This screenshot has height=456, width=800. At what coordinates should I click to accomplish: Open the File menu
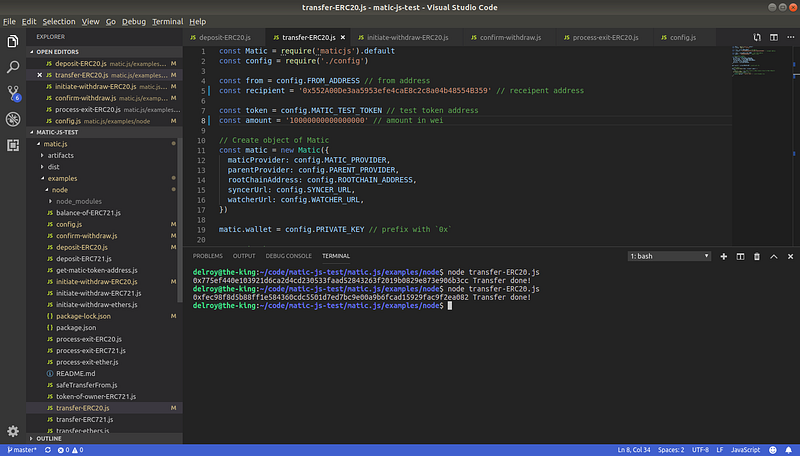coord(9,21)
